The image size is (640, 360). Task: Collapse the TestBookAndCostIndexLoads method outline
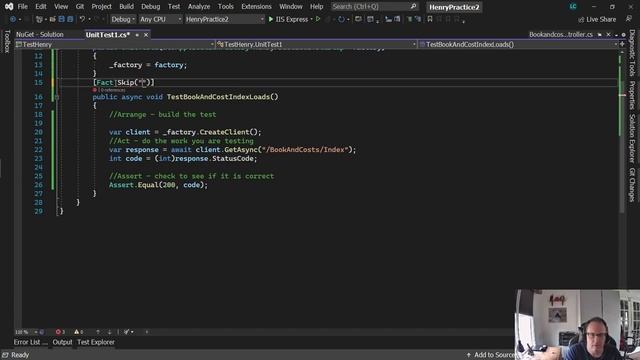tap(57, 97)
